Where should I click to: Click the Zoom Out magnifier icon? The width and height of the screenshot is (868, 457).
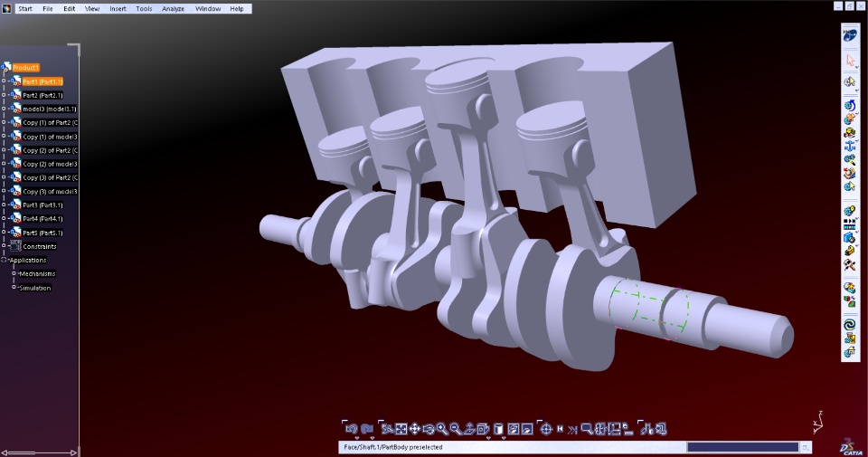[x=456, y=429]
